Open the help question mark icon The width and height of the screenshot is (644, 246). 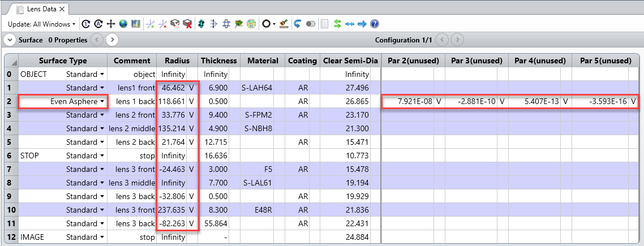[x=374, y=24]
